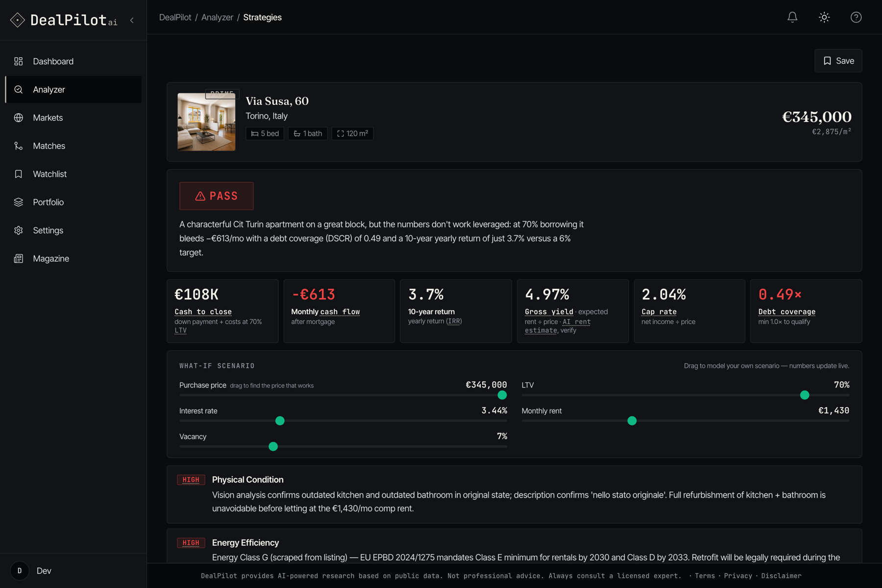Image resolution: width=882 pixels, height=588 pixels.
Task: Click the Cash to close term
Action: (x=203, y=312)
